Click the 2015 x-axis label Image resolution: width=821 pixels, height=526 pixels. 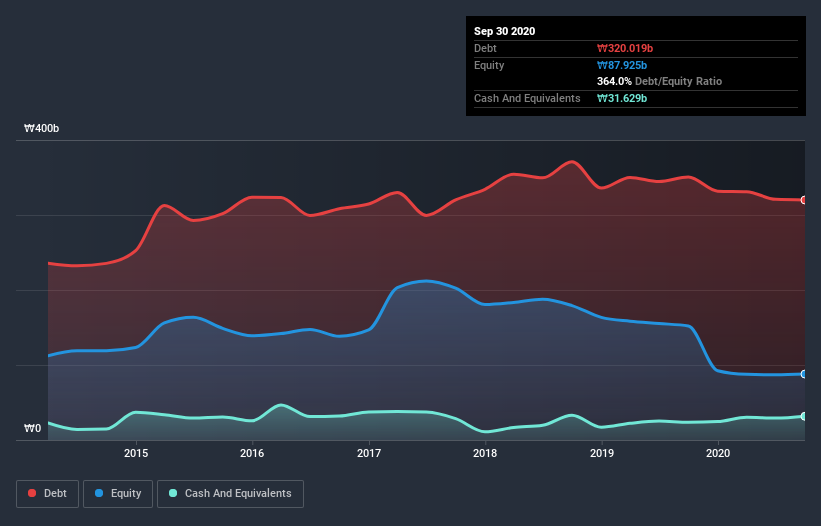coord(136,453)
